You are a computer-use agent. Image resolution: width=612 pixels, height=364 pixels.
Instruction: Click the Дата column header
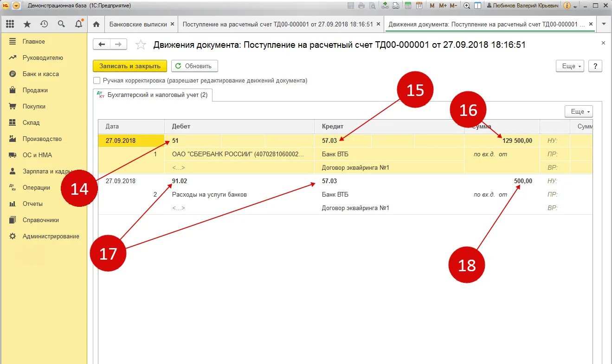(131, 127)
